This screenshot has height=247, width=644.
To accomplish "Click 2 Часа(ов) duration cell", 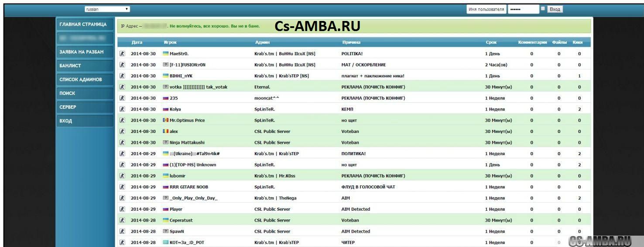I will click(496, 65).
